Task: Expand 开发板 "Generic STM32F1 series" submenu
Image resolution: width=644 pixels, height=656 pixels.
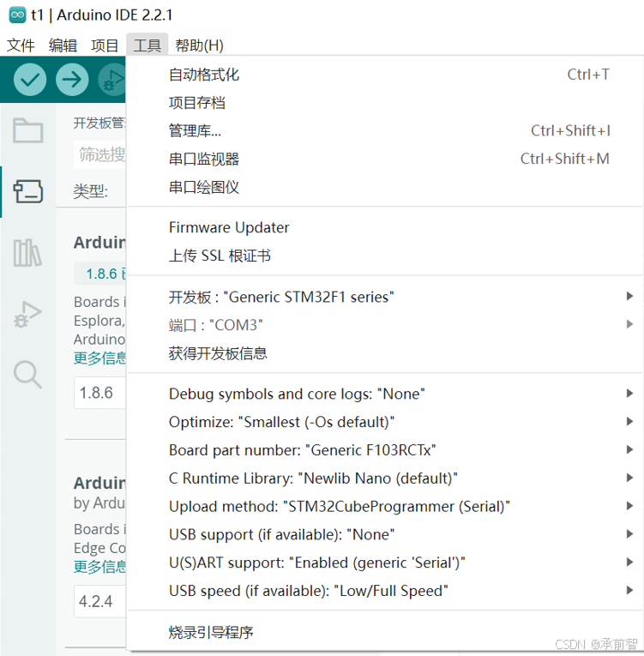Action: click(385, 297)
